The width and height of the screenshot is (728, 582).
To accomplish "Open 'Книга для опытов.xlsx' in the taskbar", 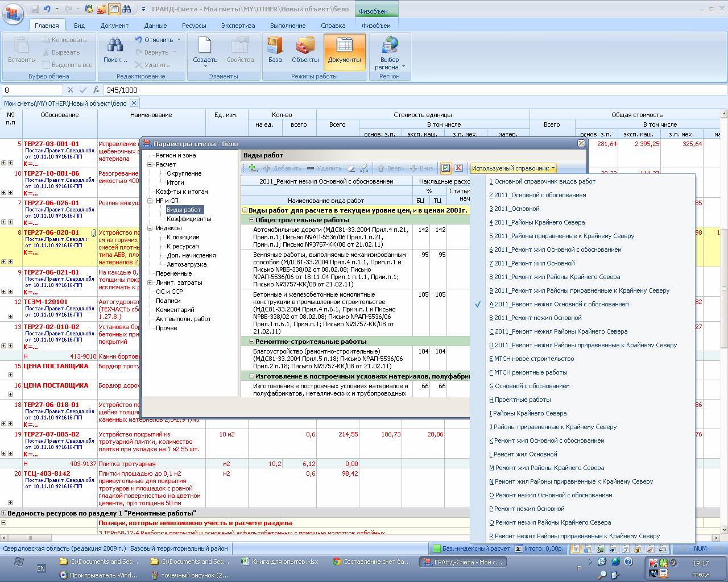I will click(280, 562).
